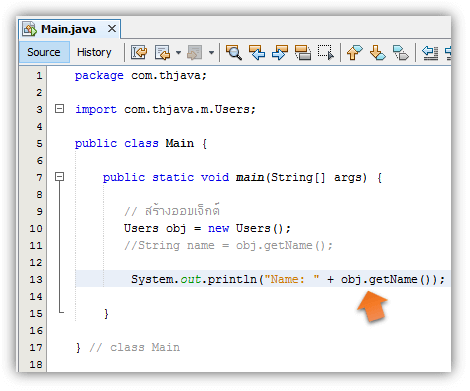
Task: Click Find Next Occurrence icon
Action: pyautogui.click(x=280, y=53)
